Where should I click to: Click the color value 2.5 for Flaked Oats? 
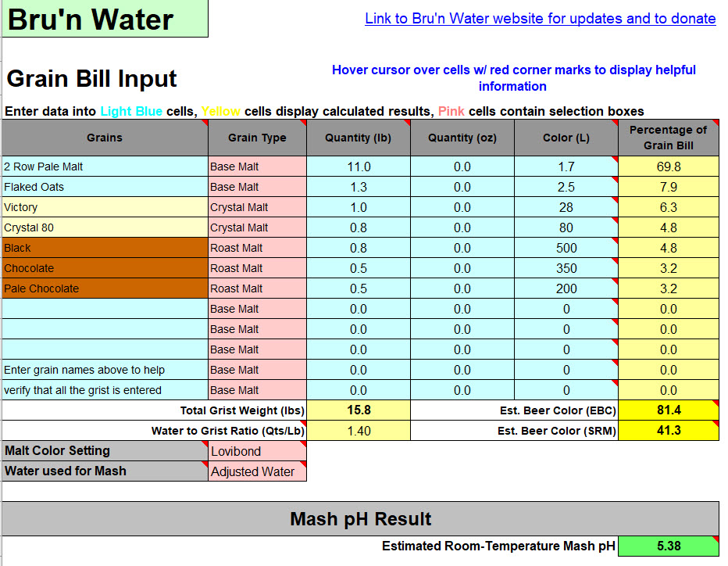click(x=566, y=187)
